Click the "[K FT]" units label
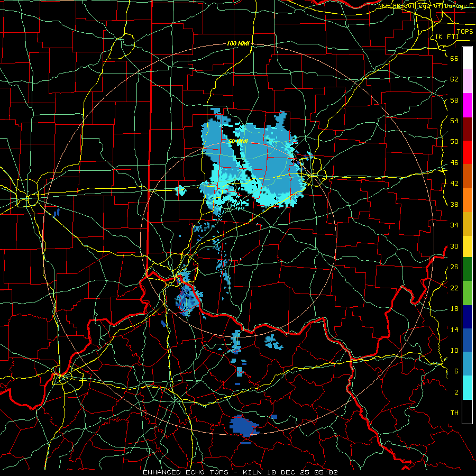The image size is (476, 476). click(x=447, y=36)
